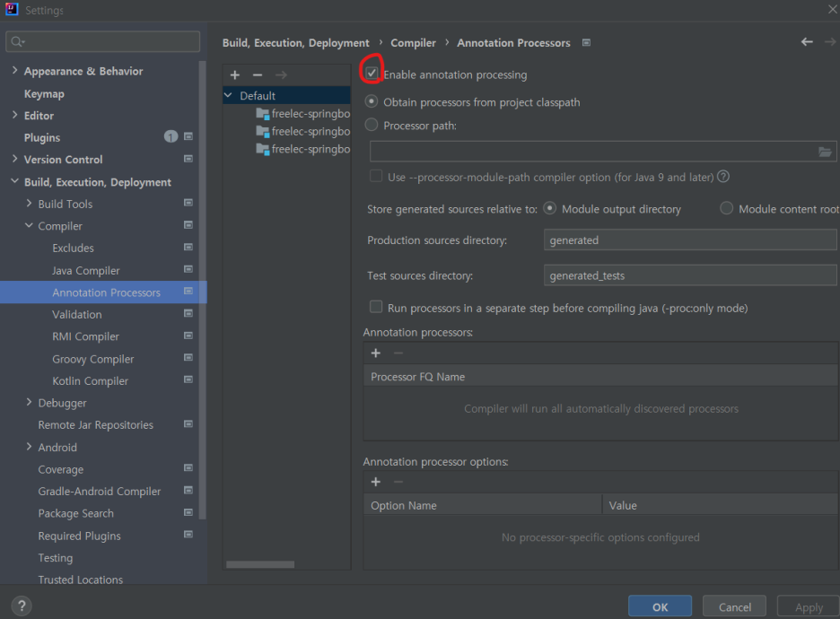This screenshot has height=619, width=840.
Task: Remove annotation processor entry
Action: point(398,353)
